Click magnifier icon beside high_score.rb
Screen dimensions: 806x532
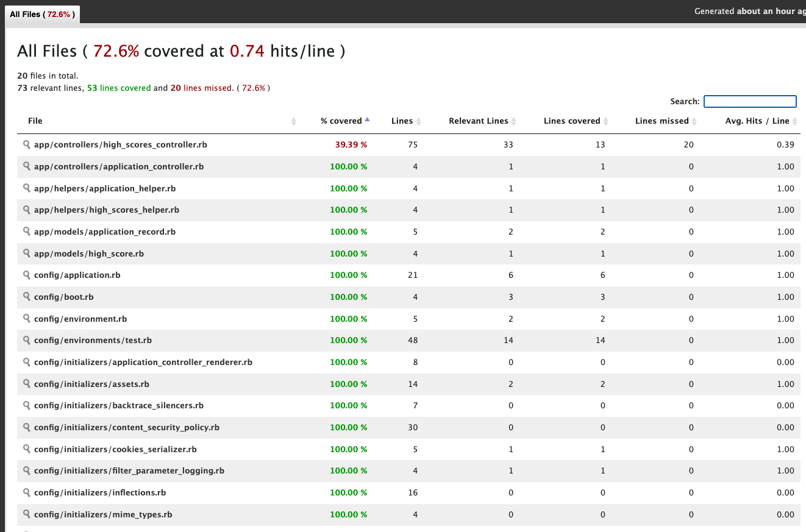point(26,254)
